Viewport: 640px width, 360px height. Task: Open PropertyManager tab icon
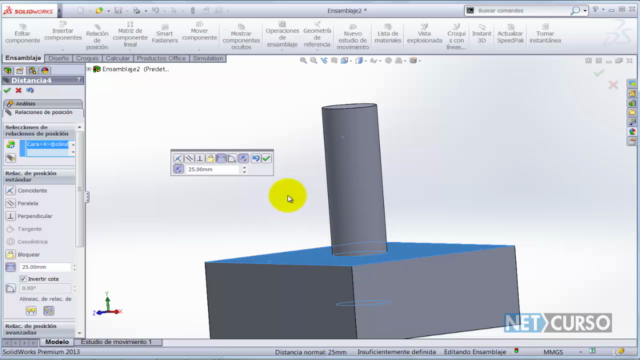click(20, 71)
